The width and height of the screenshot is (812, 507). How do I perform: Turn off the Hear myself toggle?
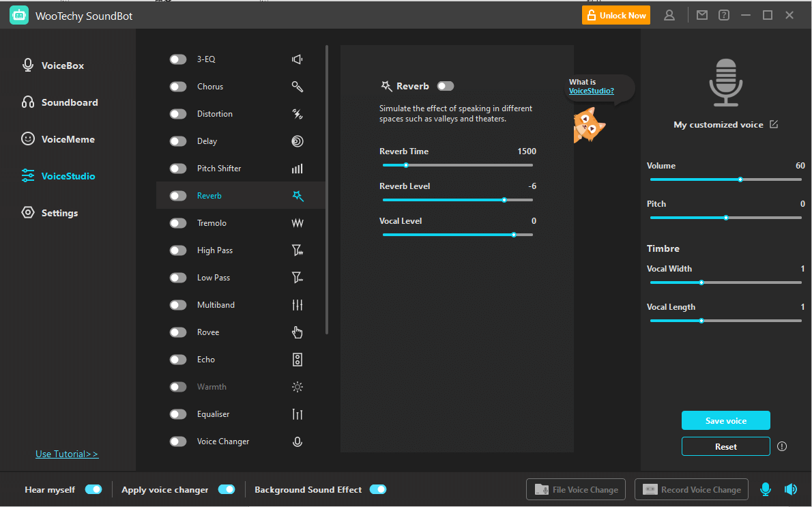(x=93, y=489)
